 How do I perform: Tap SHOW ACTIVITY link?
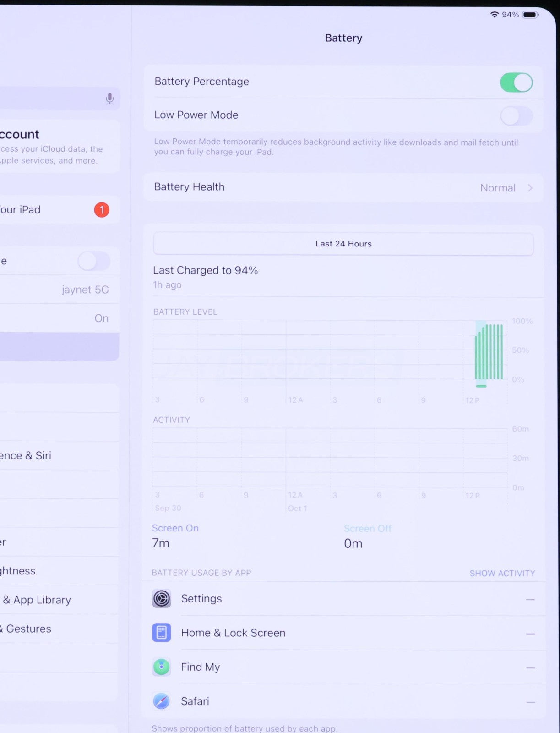(x=502, y=573)
